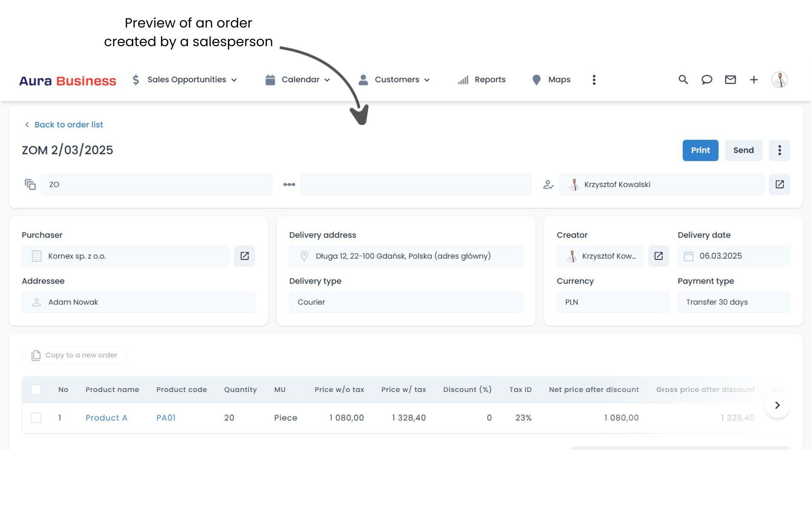Click the status dots icon
812x508 pixels.
289,185
